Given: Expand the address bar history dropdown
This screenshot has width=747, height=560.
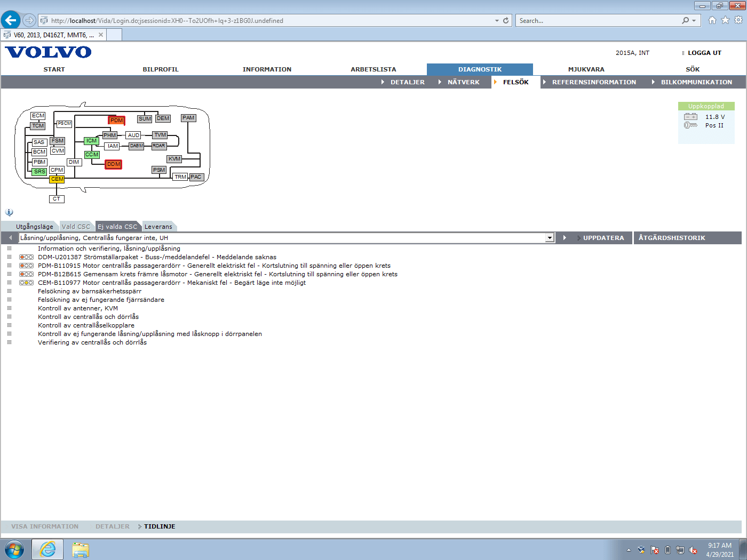Looking at the screenshot, I should (497, 21).
